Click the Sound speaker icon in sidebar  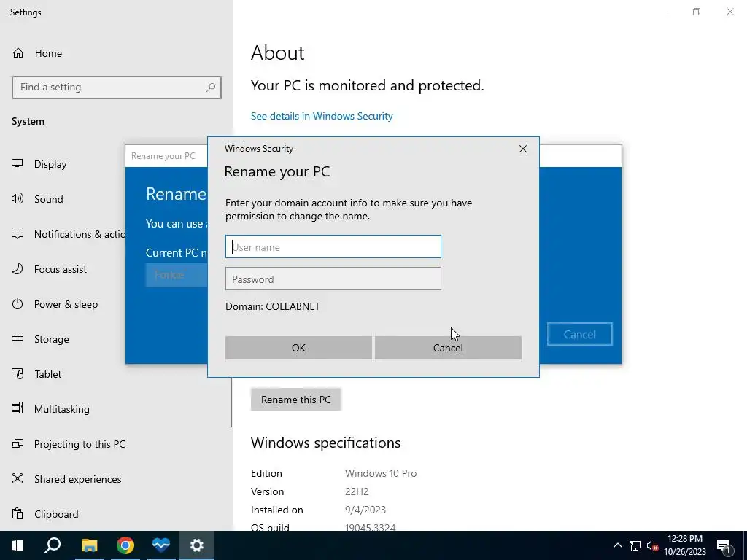click(x=18, y=198)
